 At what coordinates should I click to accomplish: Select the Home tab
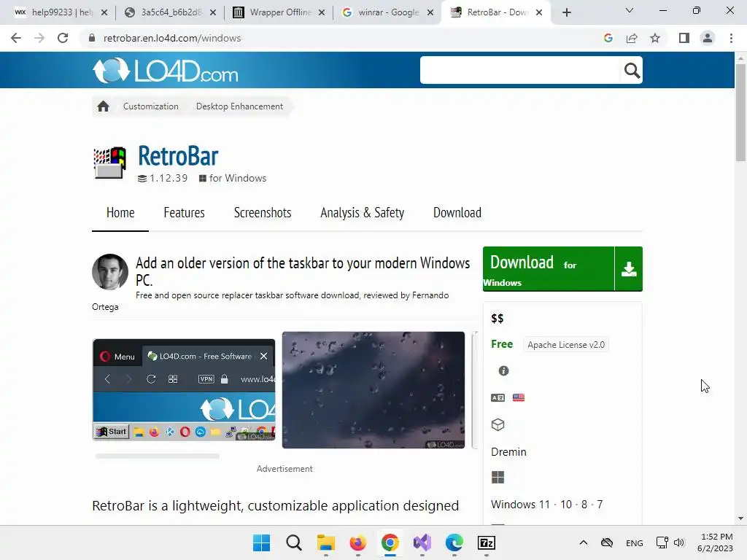[120, 212]
